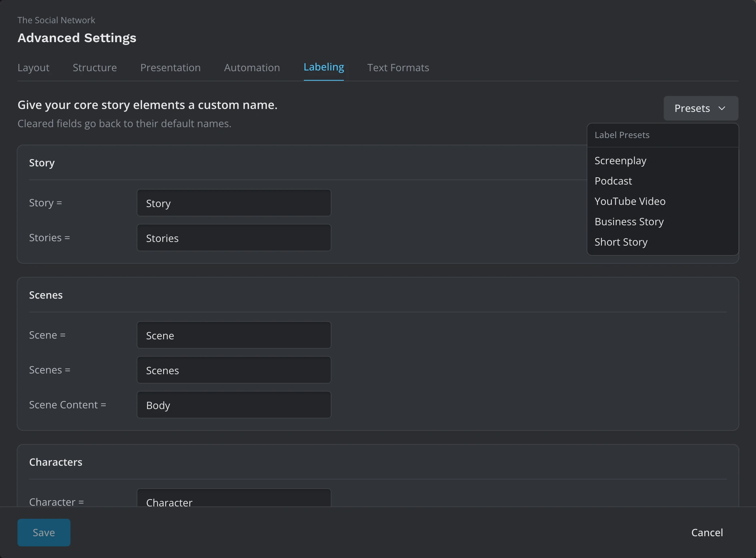Switch to the Structure tab
756x558 pixels.
click(94, 68)
